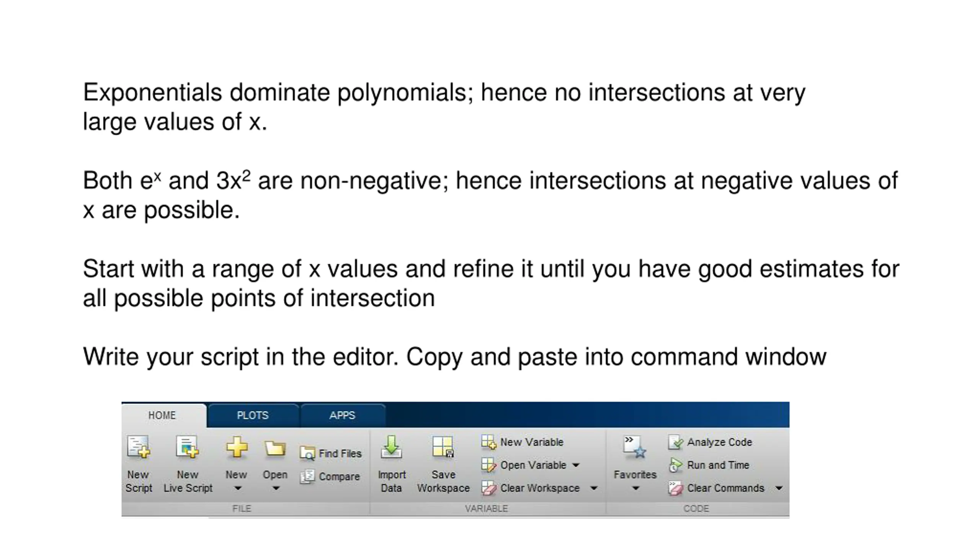
Task: Click the Analyze Code label
Action: click(719, 442)
